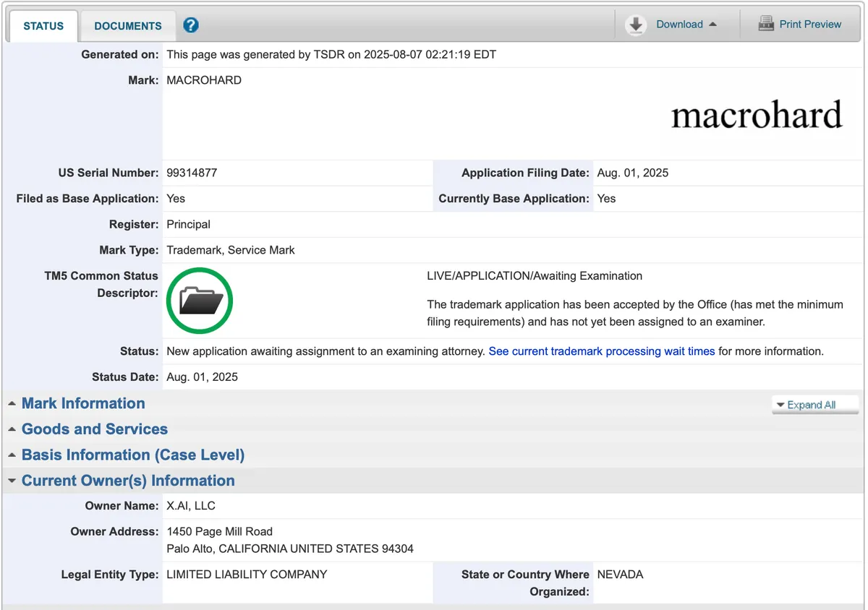The height and width of the screenshot is (610, 868).
Task: Click the Download circle arrow icon
Action: (x=636, y=25)
